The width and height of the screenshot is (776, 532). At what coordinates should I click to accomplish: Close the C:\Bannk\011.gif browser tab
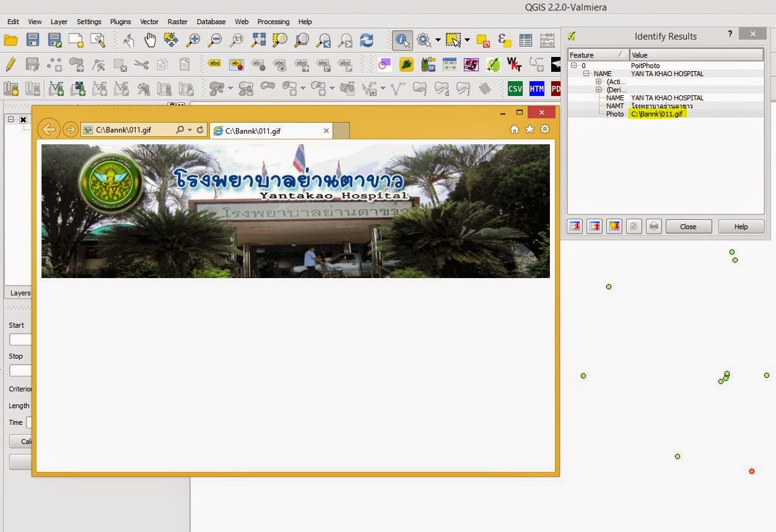point(326,131)
